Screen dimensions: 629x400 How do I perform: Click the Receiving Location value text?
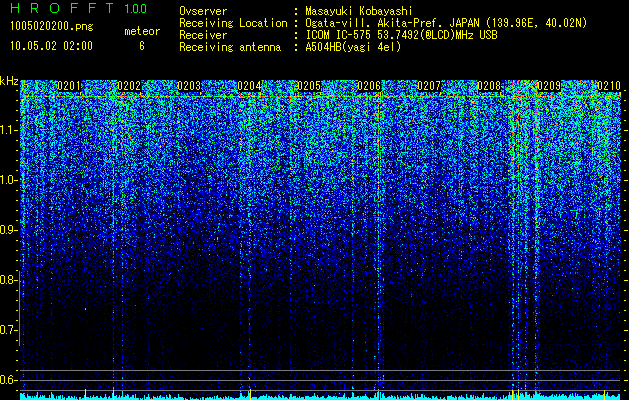445,23
